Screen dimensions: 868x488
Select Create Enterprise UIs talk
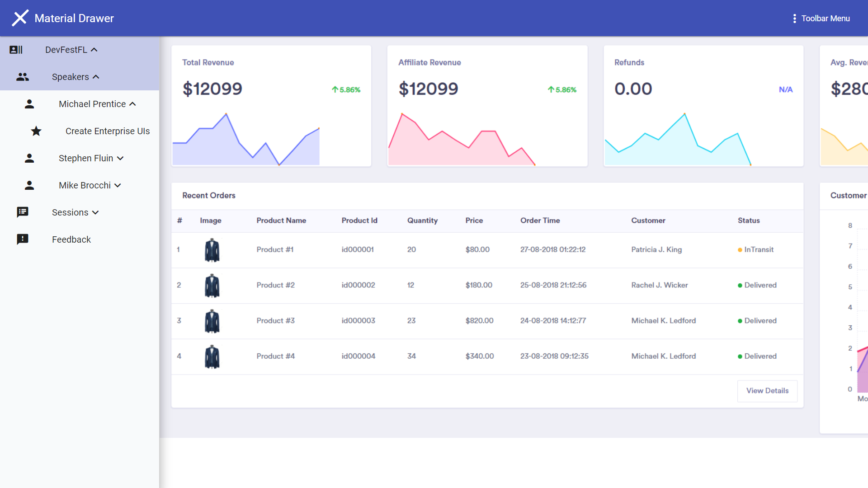pyautogui.click(x=108, y=131)
